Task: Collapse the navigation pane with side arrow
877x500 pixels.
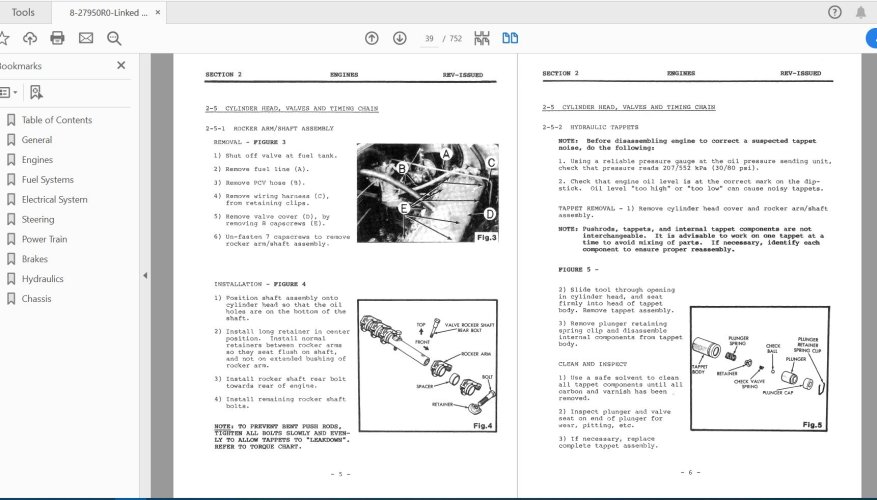Action: click(x=145, y=275)
